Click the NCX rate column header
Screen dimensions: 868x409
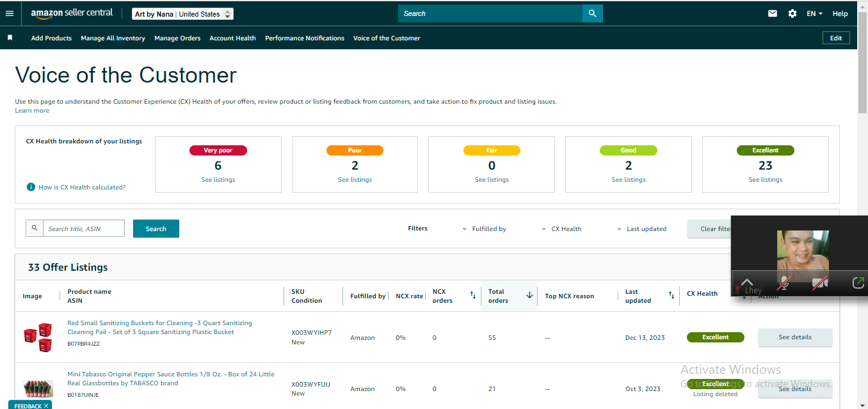pos(409,296)
